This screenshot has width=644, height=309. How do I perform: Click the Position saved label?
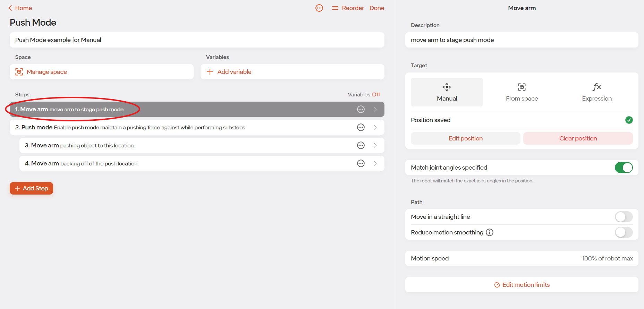(x=431, y=120)
